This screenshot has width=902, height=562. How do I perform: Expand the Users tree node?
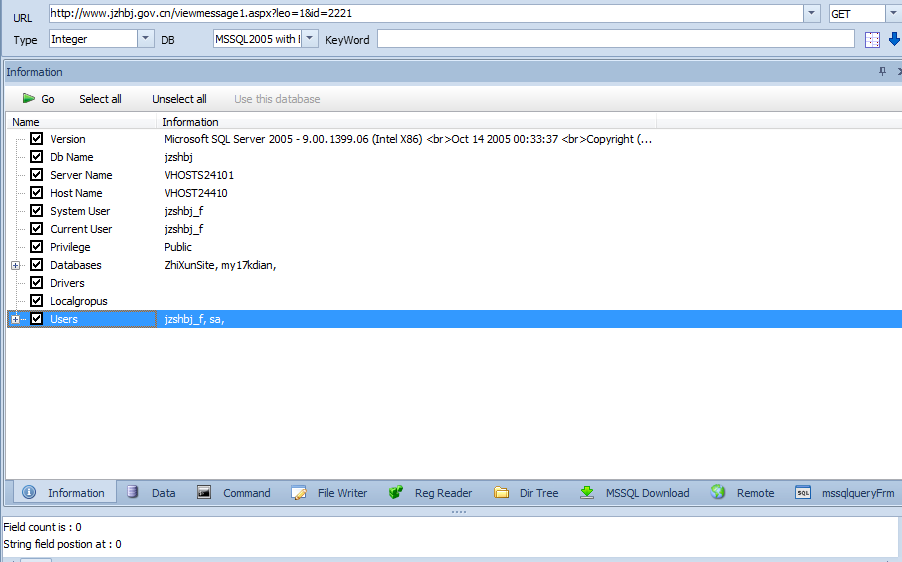coord(16,319)
